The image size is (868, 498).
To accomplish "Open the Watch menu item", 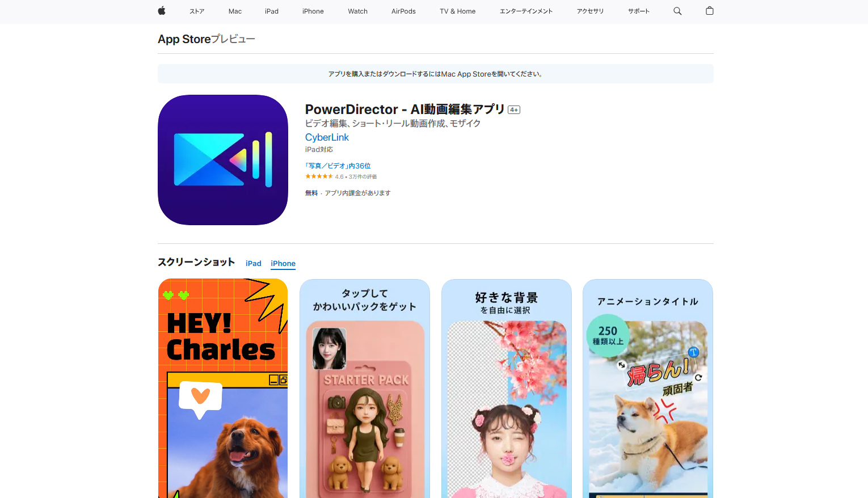I will (357, 11).
